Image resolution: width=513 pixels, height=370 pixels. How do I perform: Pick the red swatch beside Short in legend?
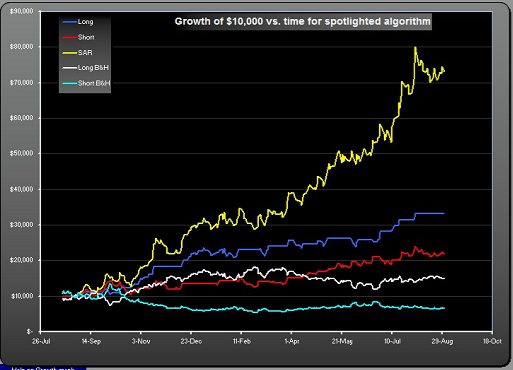click(69, 37)
